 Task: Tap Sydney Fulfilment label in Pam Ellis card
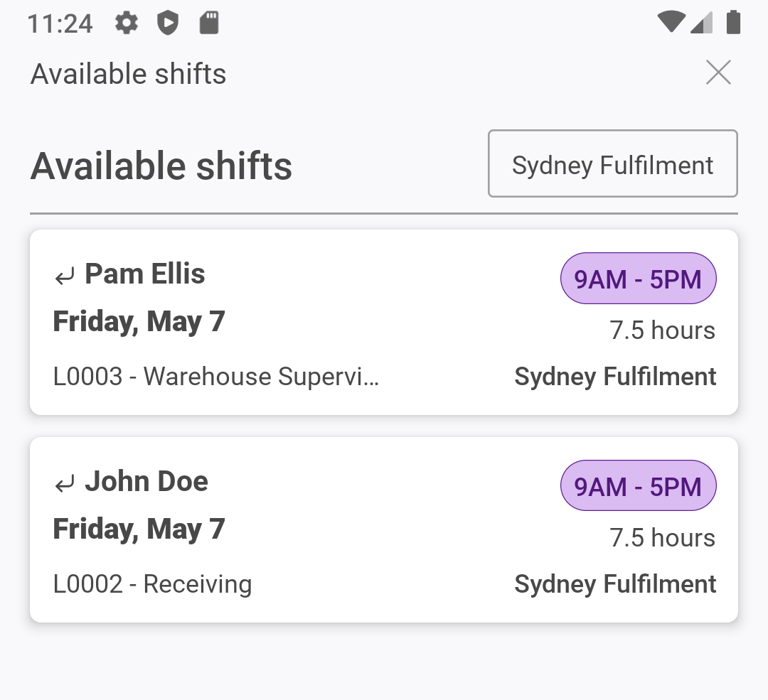[x=615, y=377]
